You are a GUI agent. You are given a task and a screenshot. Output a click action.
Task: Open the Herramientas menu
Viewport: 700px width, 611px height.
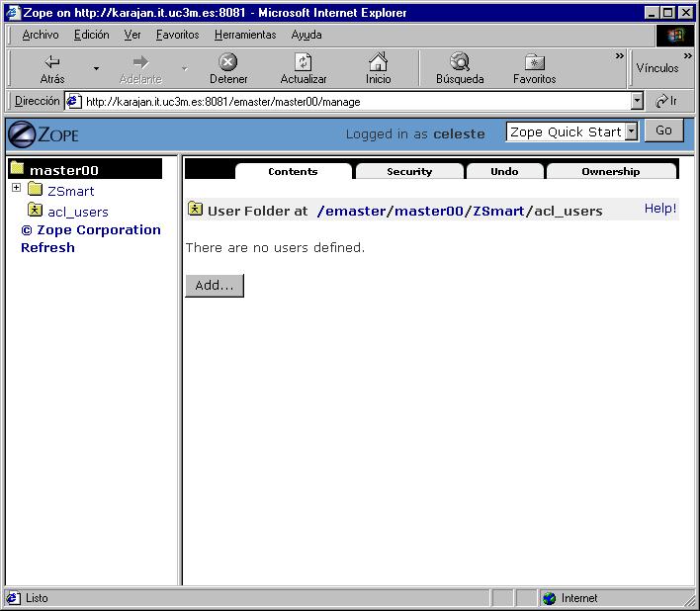245,35
